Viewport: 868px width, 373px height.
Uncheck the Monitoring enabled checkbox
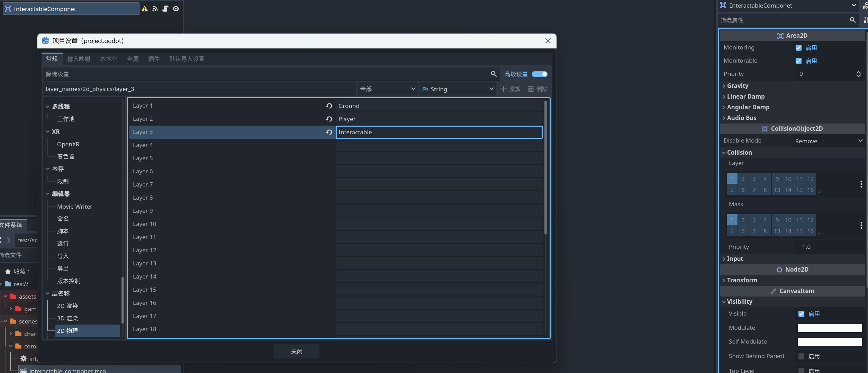[798, 48]
